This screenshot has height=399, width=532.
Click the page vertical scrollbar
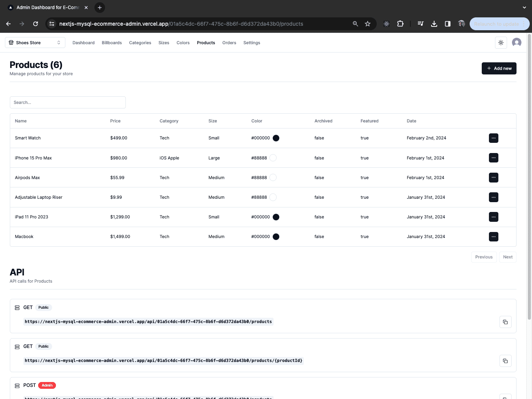[x=529, y=178]
